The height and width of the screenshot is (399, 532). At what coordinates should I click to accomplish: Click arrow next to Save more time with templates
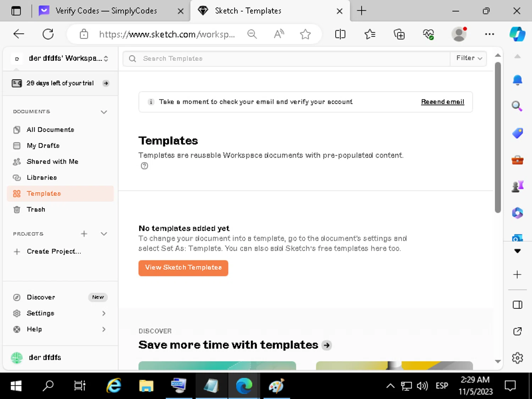tap(327, 345)
